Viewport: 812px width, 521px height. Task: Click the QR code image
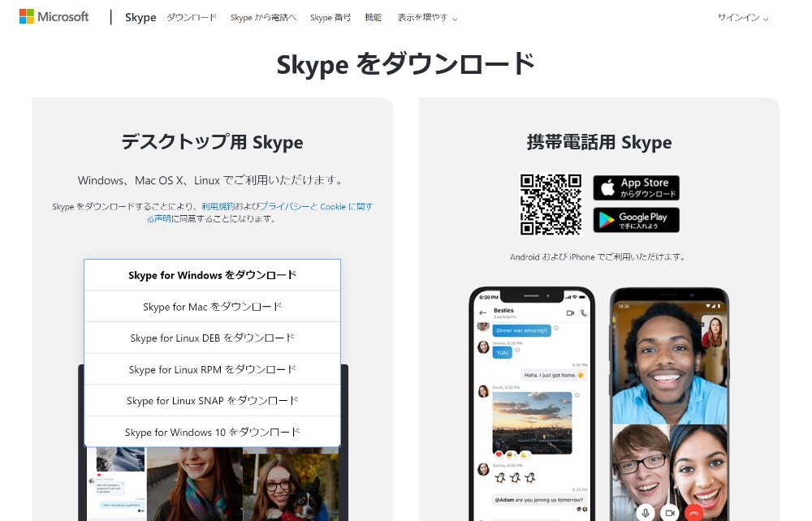point(551,205)
